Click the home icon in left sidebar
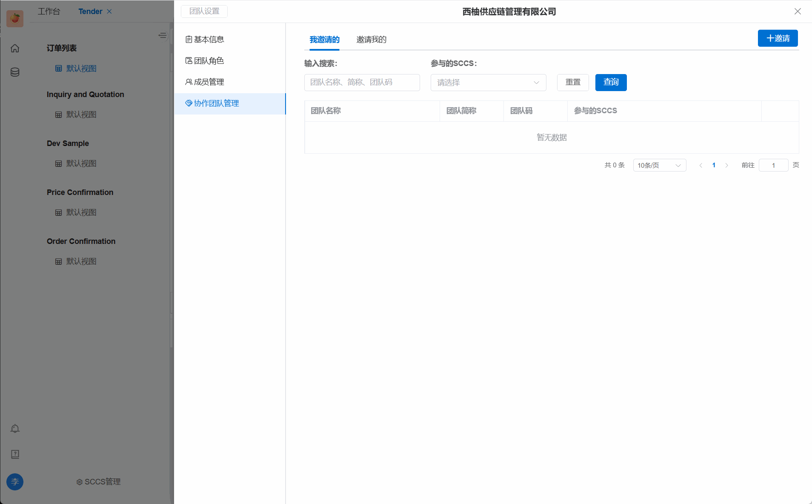Viewport: 812px width, 504px height. tap(15, 48)
